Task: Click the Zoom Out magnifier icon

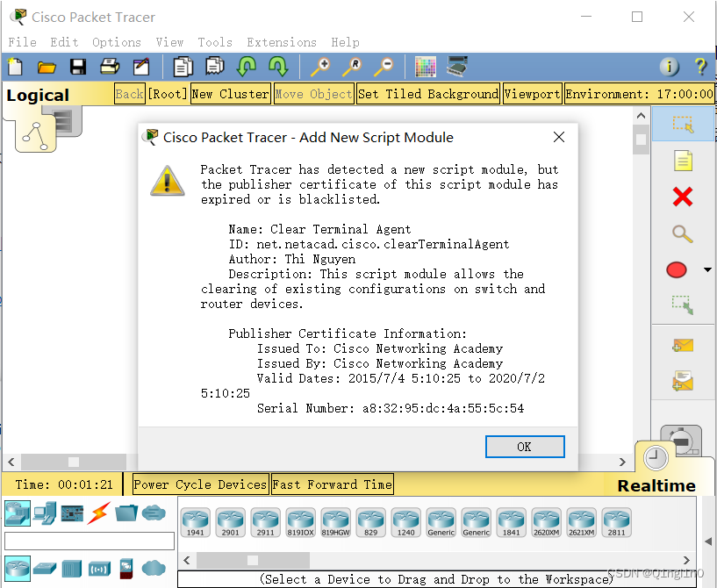Action: (x=384, y=67)
